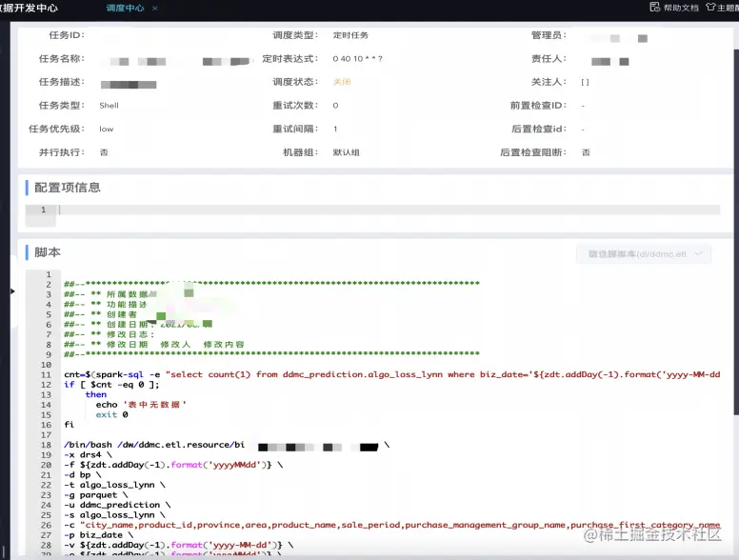Click the '-d bp \' script line

[x=83, y=474]
